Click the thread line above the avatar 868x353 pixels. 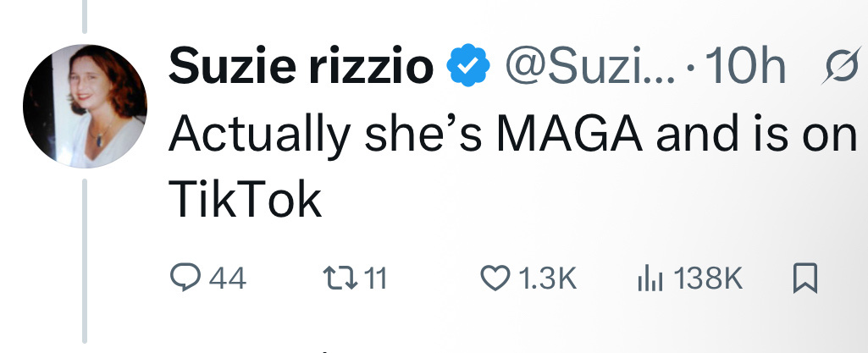(x=85, y=17)
